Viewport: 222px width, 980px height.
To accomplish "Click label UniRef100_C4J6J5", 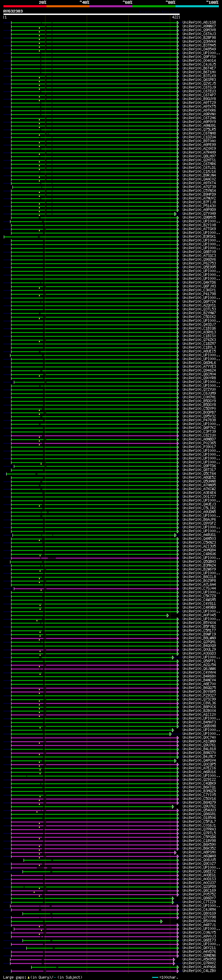I will click(x=199, y=64).
